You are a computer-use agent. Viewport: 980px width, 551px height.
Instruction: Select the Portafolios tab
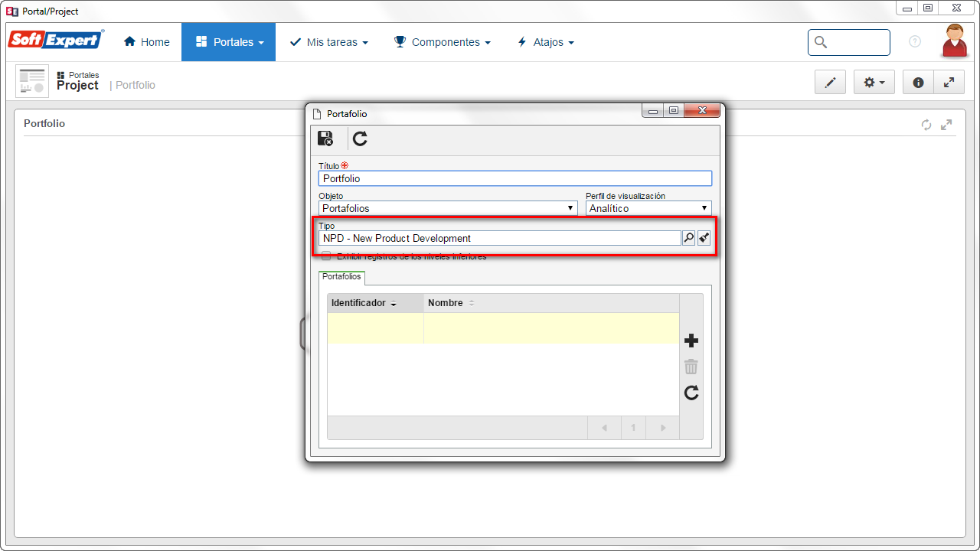coord(341,277)
